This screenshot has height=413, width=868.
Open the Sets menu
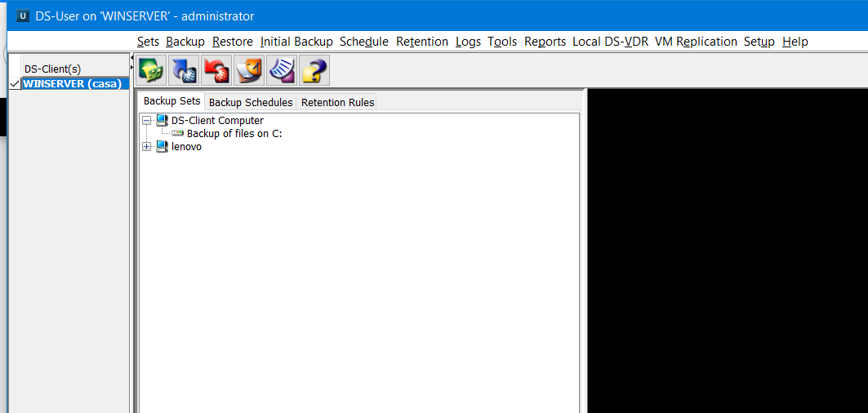(148, 42)
